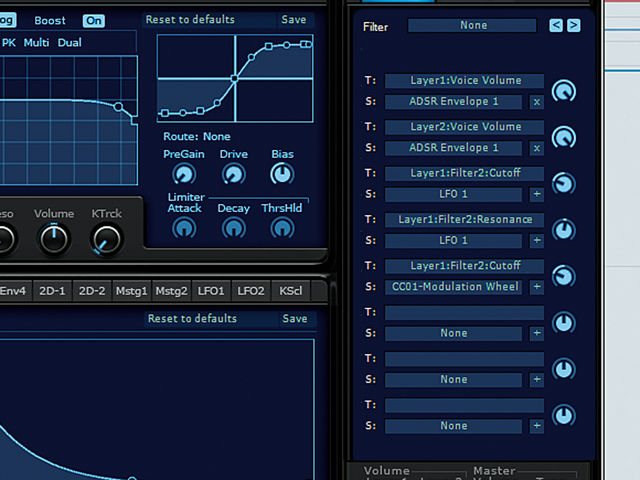Click amount knob of the last empty modulation slot
Screen dimensions: 640x480
pos(564,416)
